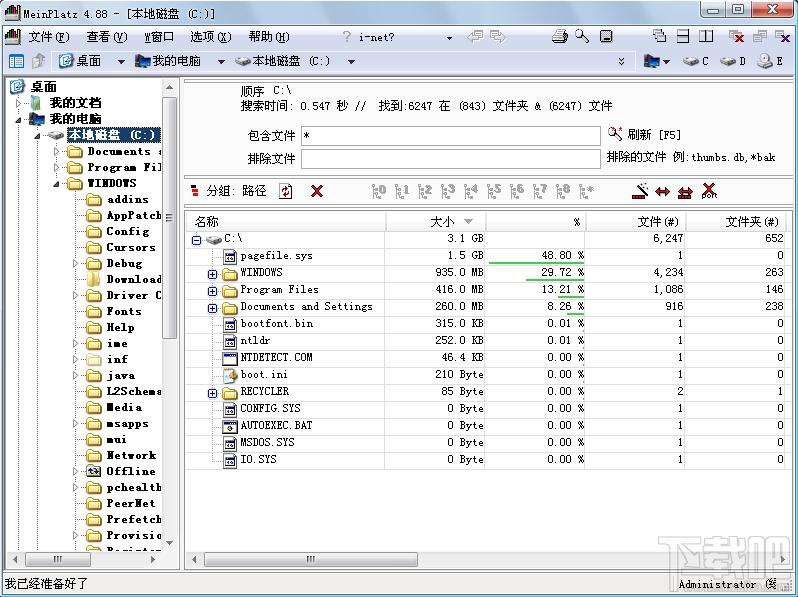The height and width of the screenshot is (597, 798).
Task: Click the up-folder arrow icon
Action: point(39,61)
